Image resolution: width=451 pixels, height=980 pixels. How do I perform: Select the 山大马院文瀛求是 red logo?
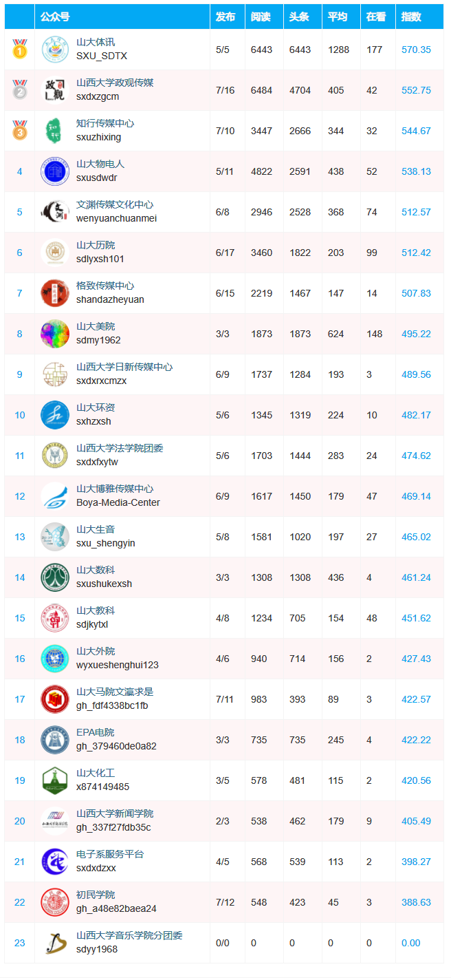coord(54,699)
